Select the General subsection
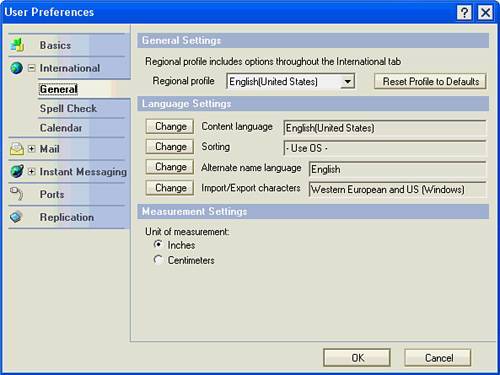 (59, 89)
